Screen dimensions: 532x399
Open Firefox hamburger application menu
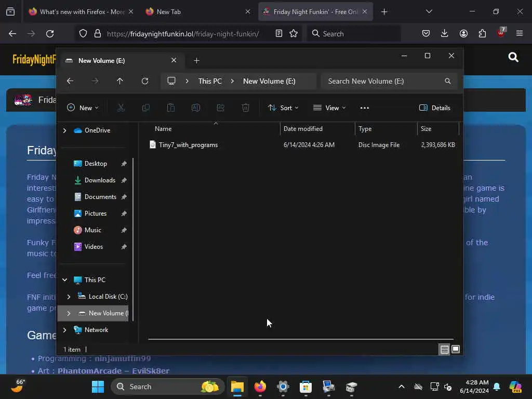(520, 34)
